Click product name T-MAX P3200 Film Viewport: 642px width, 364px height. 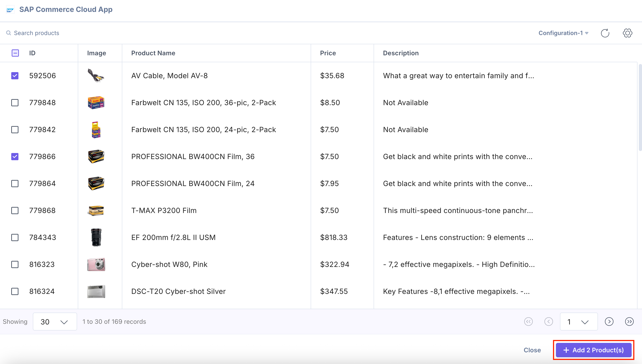[164, 211]
